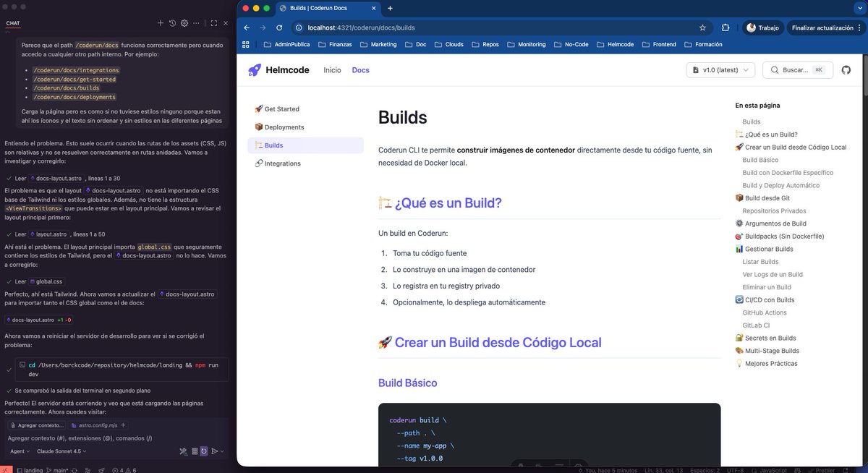
Task: Open the browser extensions puzzle icon
Action: pos(726,27)
